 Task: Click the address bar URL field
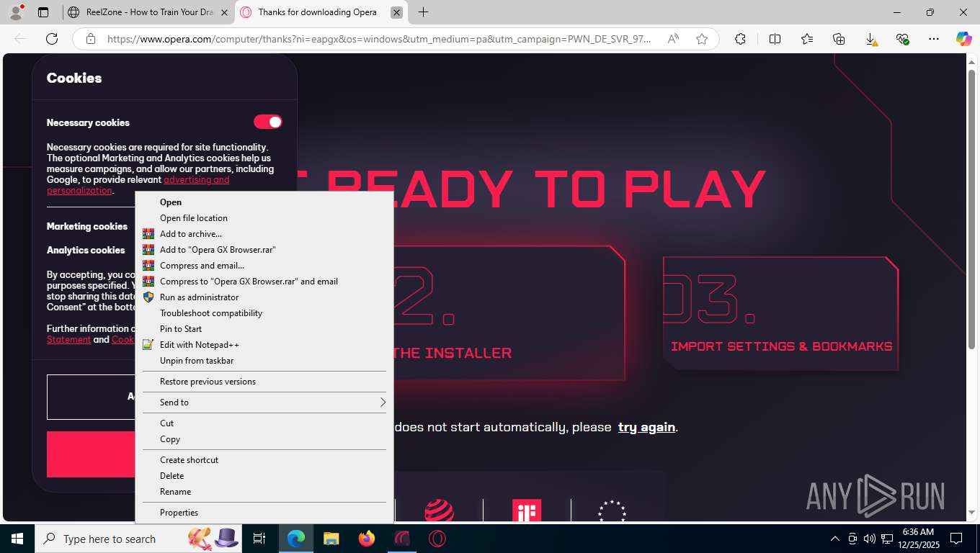[379, 39]
